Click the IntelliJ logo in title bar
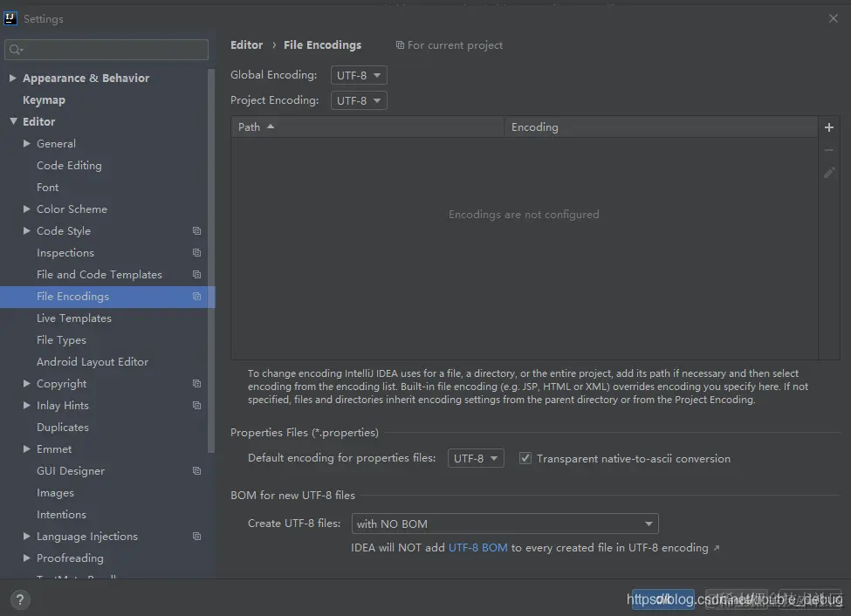Image resolution: width=851 pixels, height=616 pixels. click(x=10, y=18)
